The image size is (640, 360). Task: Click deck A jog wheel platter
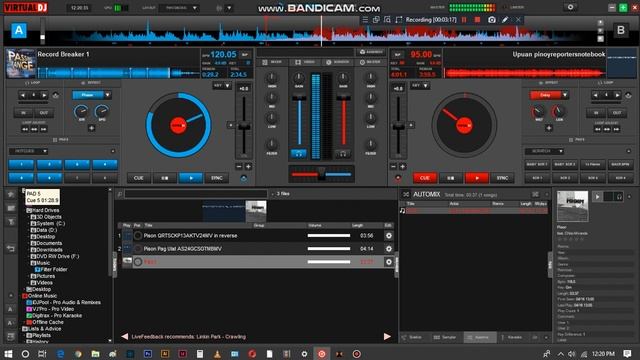(178, 125)
